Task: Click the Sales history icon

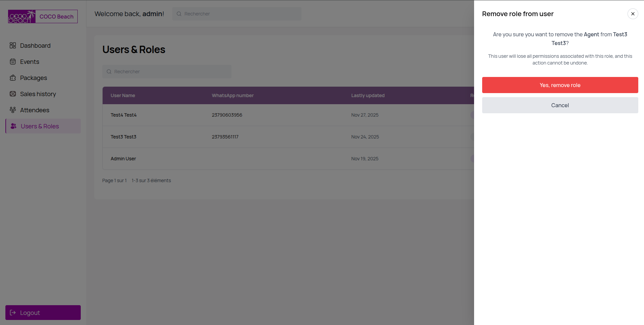Action: click(13, 94)
